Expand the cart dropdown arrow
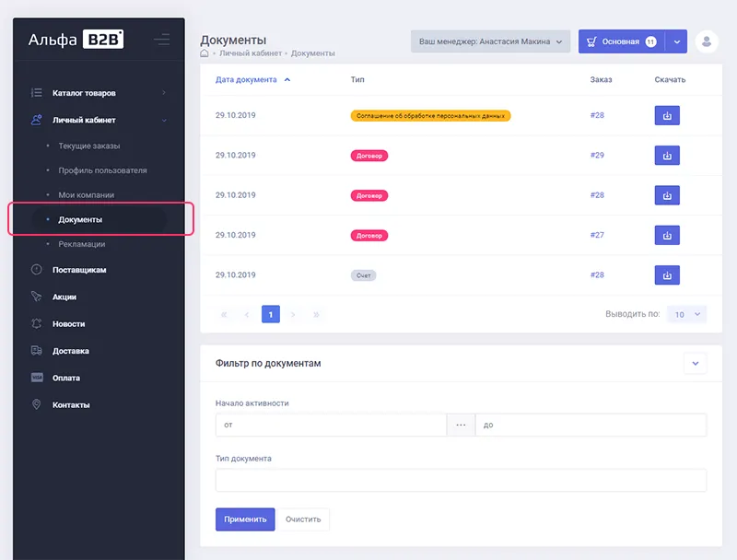This screenshot has height=560, width=737. [677, 41]
